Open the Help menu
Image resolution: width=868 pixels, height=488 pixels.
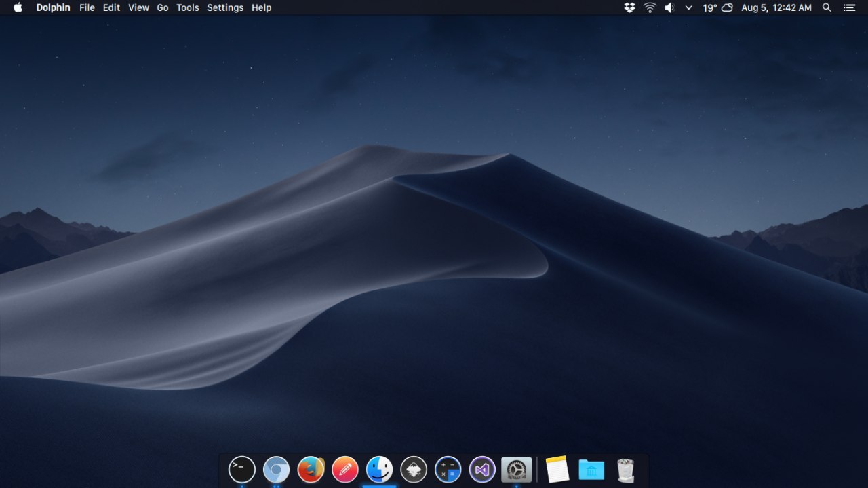click(261, 7)
